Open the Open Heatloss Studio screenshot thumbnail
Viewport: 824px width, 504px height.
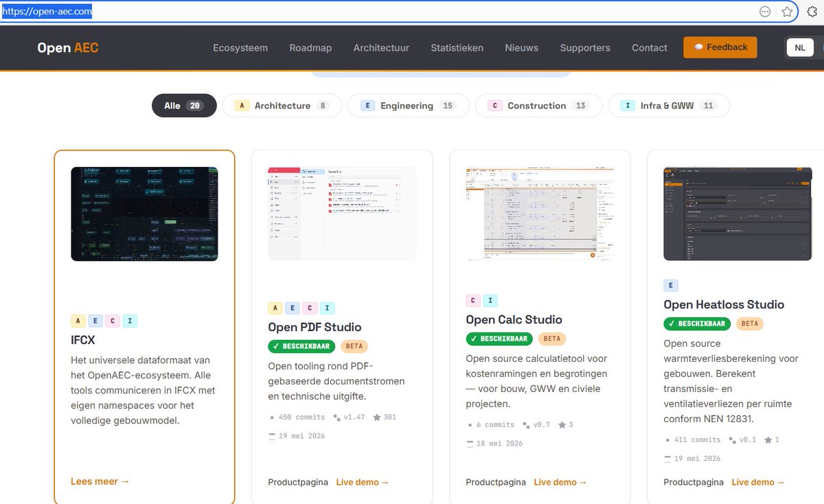tap(737, 214)
